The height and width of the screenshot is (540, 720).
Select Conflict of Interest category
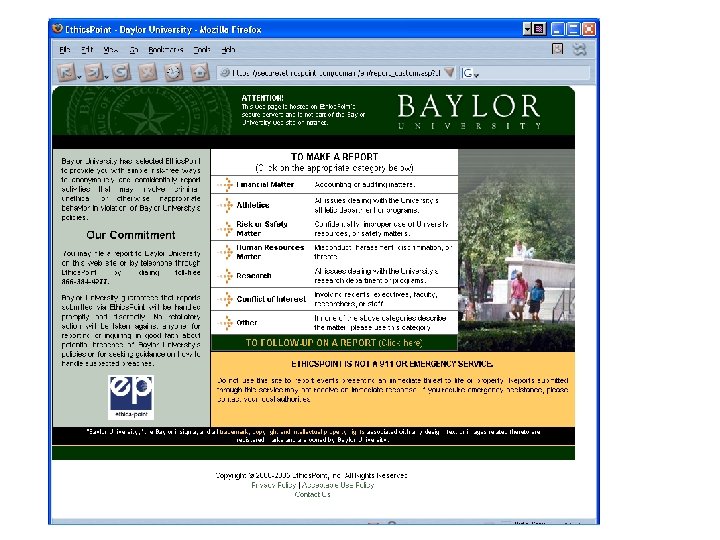(271, 299)
